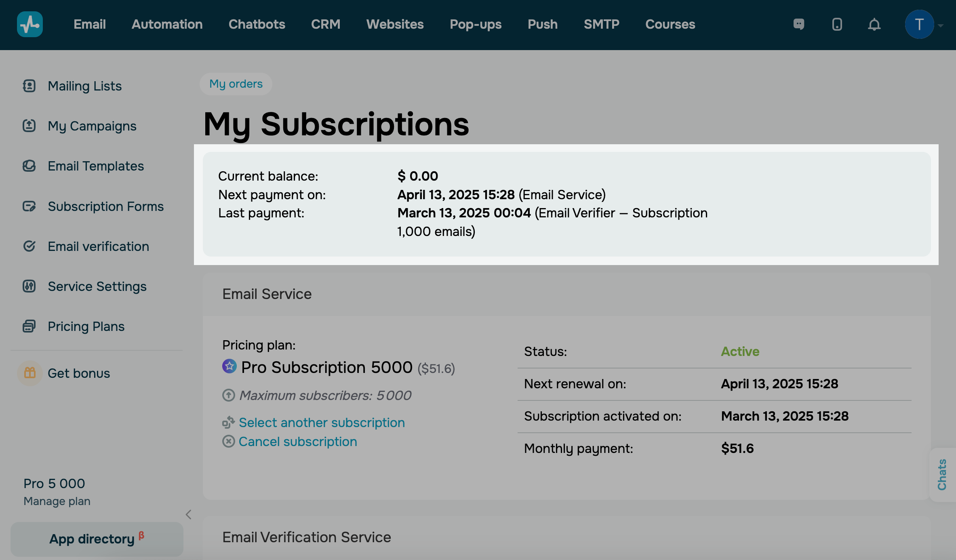Open the notifications bell
This screenshot has height=560, width=956.
pyautogui.click(x=874, y=24)
